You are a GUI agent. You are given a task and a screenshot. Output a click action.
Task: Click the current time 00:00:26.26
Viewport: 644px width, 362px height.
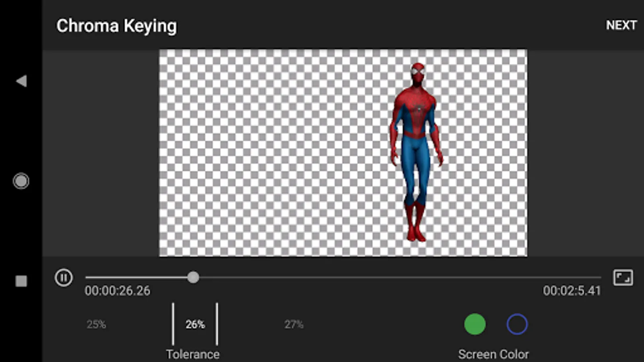point(118,291)
